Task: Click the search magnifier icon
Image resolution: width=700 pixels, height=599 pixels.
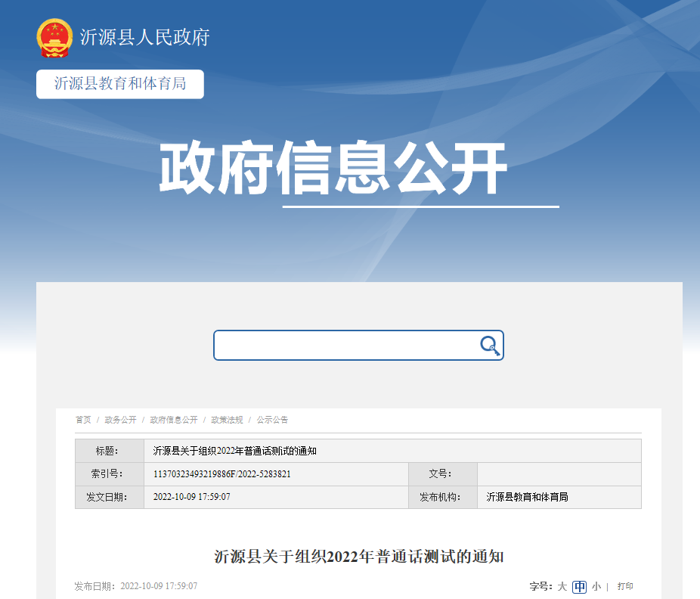Action: tap(489, 346)
